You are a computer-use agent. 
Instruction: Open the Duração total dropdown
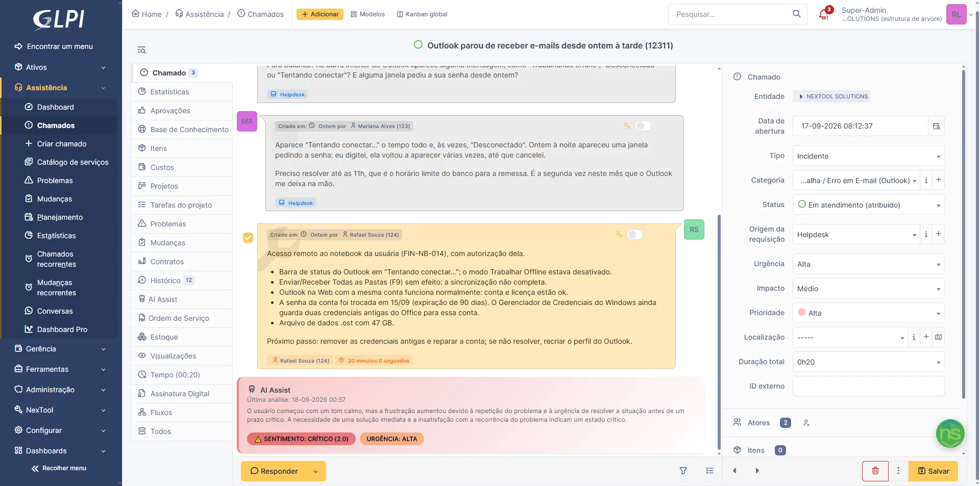coord(868,362)
